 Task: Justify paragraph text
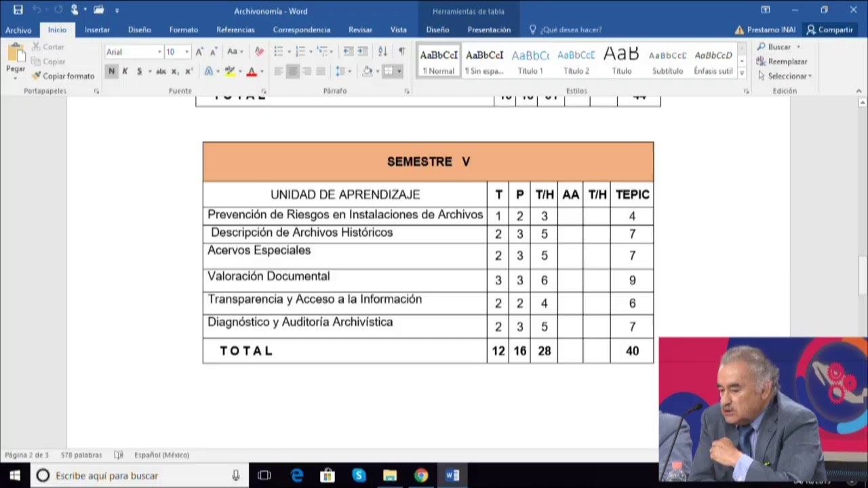tap(321, 71)
